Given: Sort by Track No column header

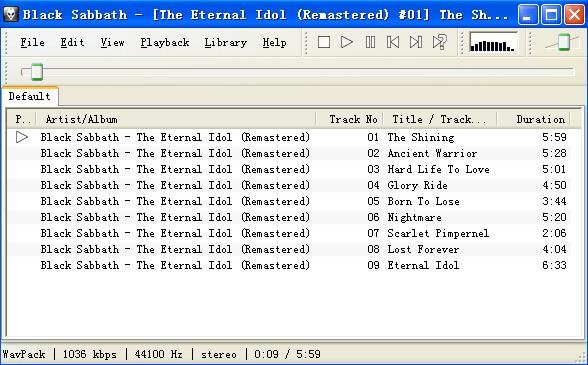Looking at the screenshot, I should click(349, 119).
